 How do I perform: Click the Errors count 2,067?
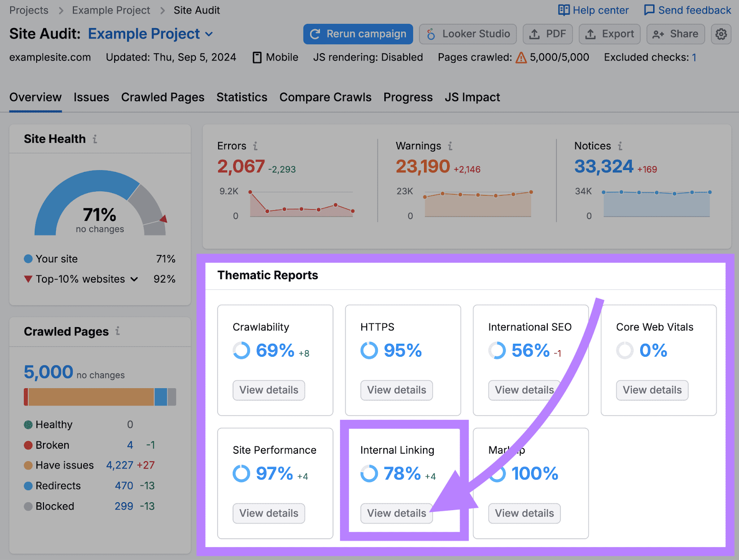click(241, 166)
